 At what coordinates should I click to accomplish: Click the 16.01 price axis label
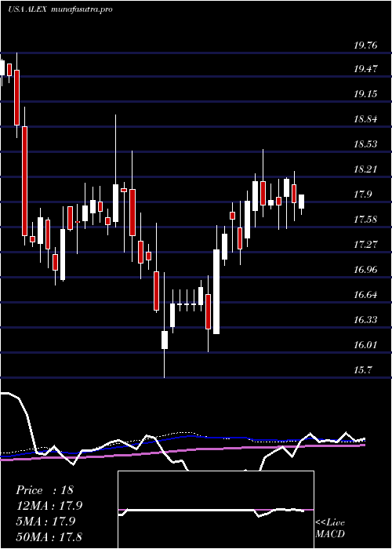pos(366,345)
